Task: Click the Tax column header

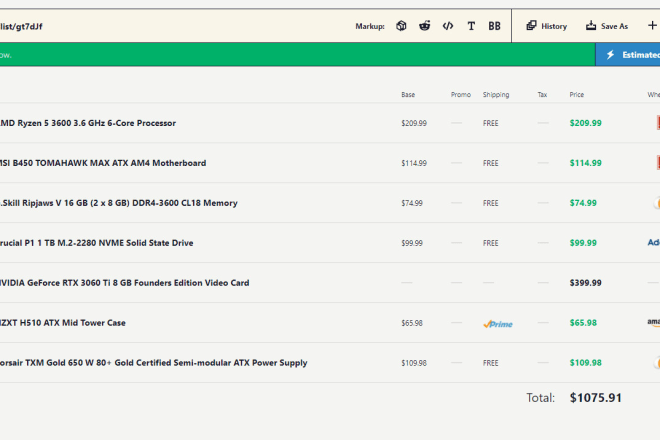Action: [542, 95]
